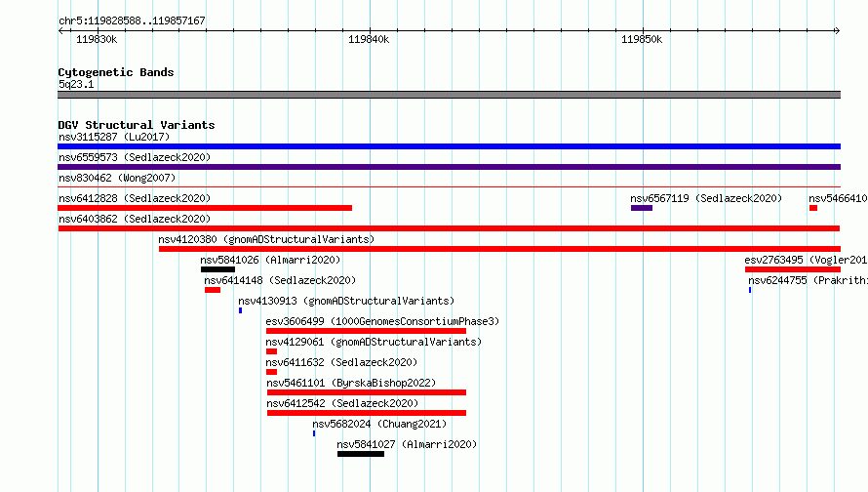Viewport: 868px width, 492px height.
Task: Select the red bar under esv3606499
Action: 366,331
